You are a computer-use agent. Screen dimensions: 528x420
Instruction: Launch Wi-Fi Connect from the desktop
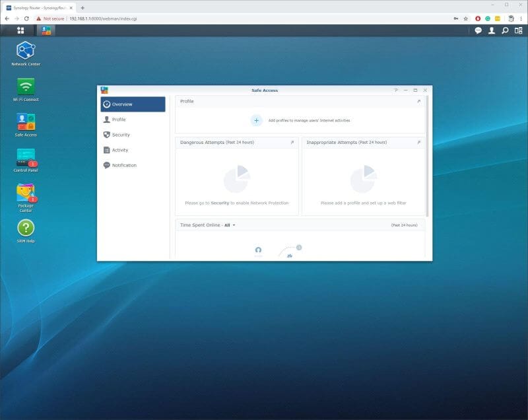coord(26,87)
